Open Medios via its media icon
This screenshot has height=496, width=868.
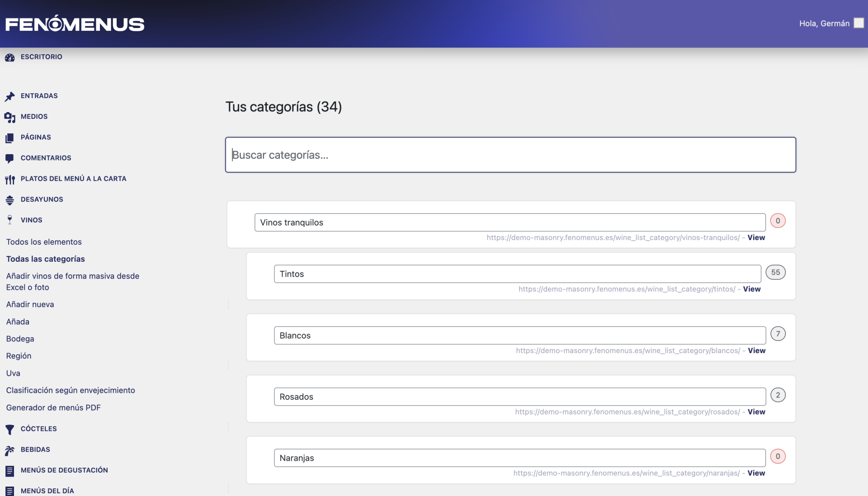point(9,117)
